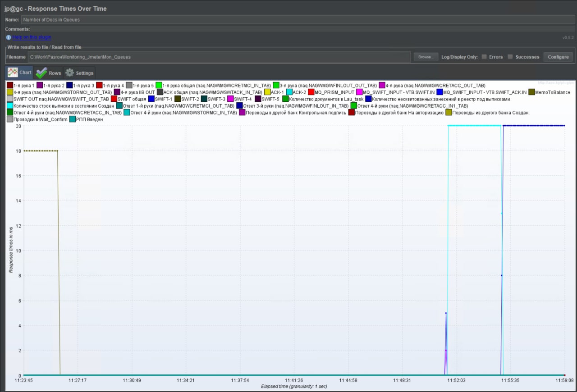Click the ACK-1 yellow legend swatch
Viewport: 577px width, 392px height.
(x=267, y=92)
